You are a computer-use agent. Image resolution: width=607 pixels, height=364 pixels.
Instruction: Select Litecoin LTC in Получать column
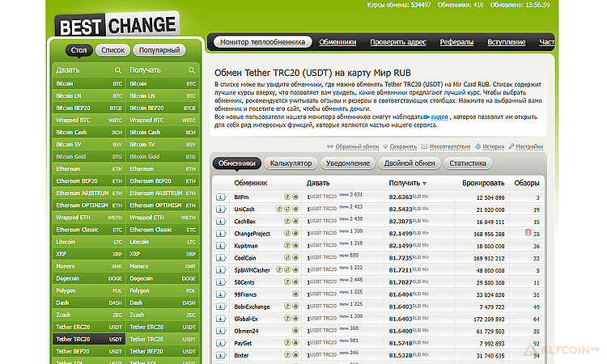coord(162,242)
